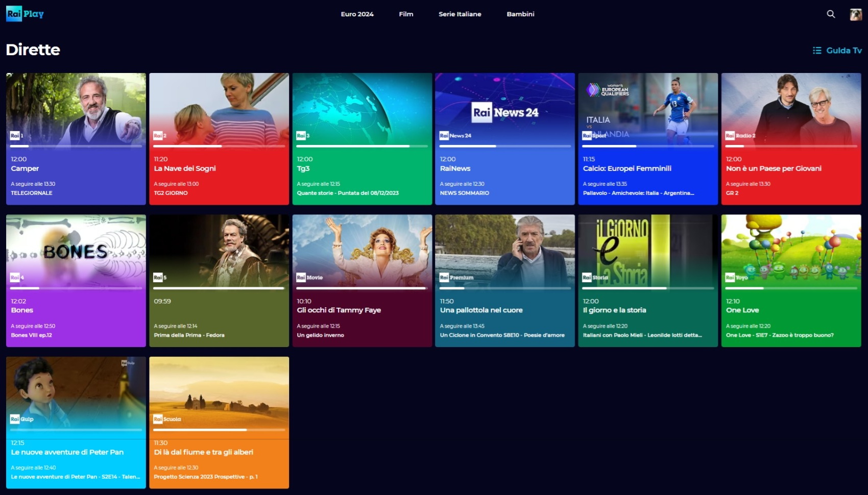Open La Nave dei Sogni title

pyautogui.click(x=185, y=168)
